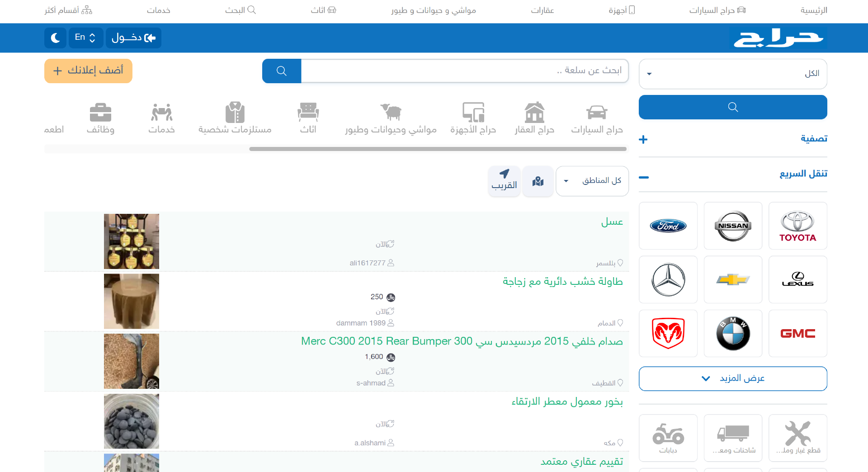The width and height of the screenshot is (868, 472).
Task: Click the blue search button beside the search field
Action: pyautogui.click(x=282, y=71)
